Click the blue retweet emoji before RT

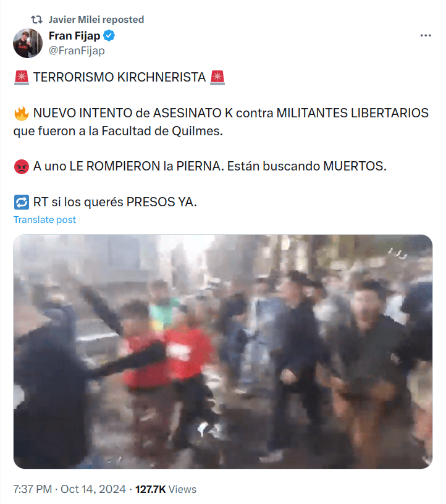[22, 203]
